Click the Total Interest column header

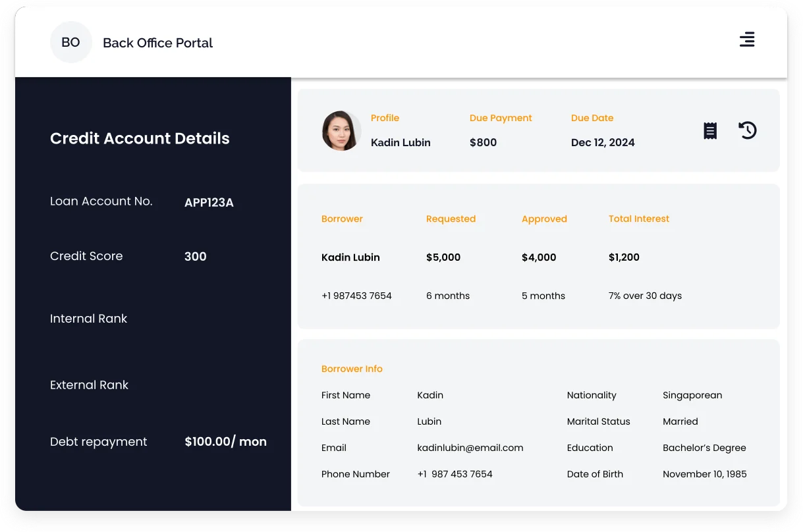[x=639, y=219]
